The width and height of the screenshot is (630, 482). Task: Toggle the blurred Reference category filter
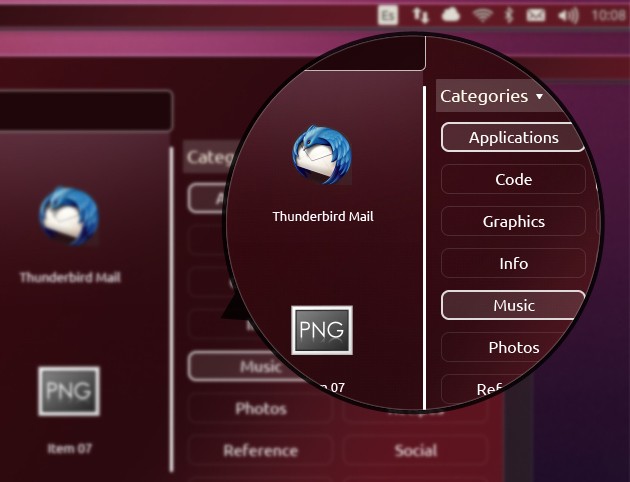tap(261, 451)
